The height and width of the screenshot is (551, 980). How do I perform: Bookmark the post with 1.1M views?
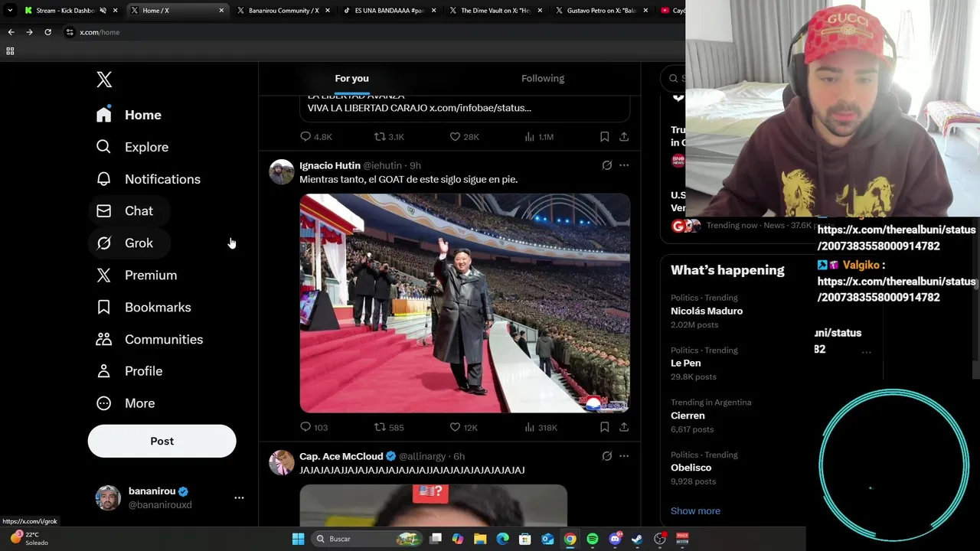(604, 136)
